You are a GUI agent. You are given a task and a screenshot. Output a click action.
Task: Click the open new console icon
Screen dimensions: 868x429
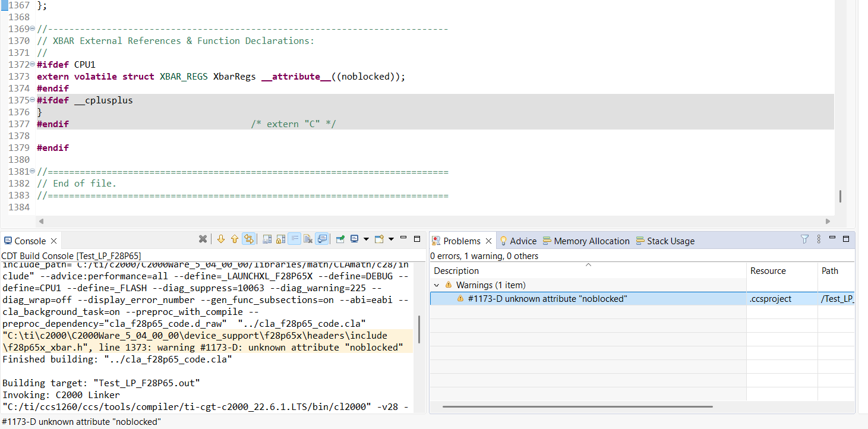[380, 239]
